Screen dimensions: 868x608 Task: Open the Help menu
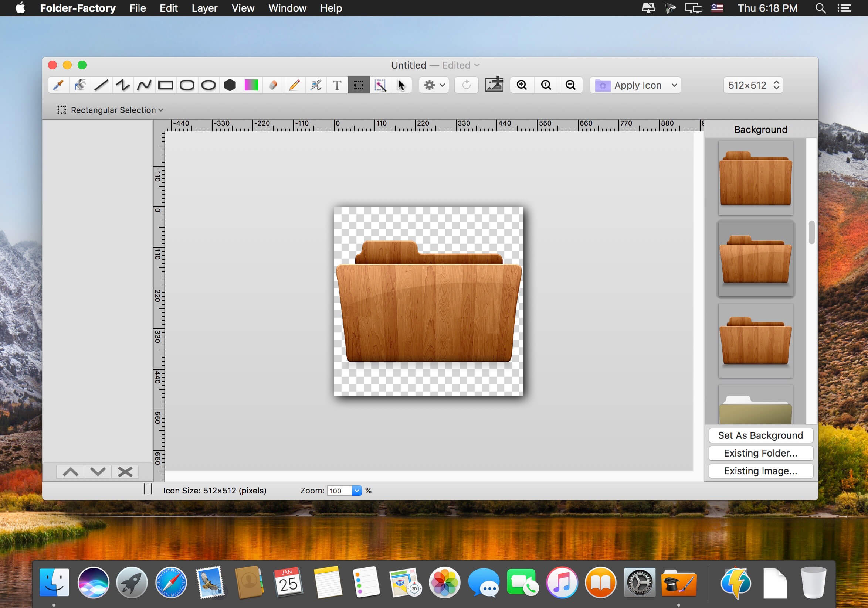click(331, 8)
